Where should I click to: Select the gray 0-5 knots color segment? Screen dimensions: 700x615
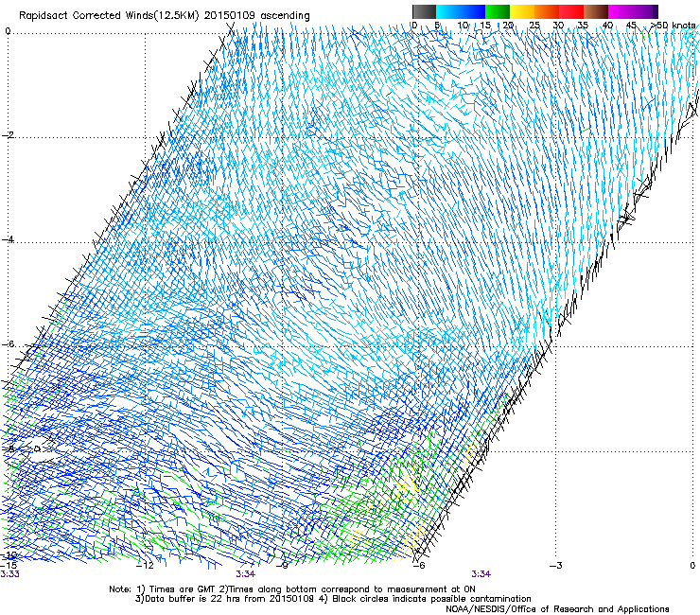pos(424,11)
